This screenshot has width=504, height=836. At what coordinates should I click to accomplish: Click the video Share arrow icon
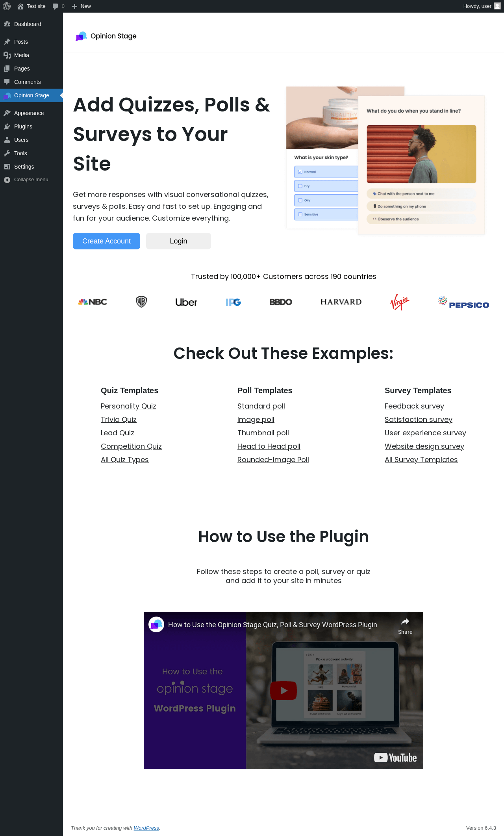tap(405, 622)
